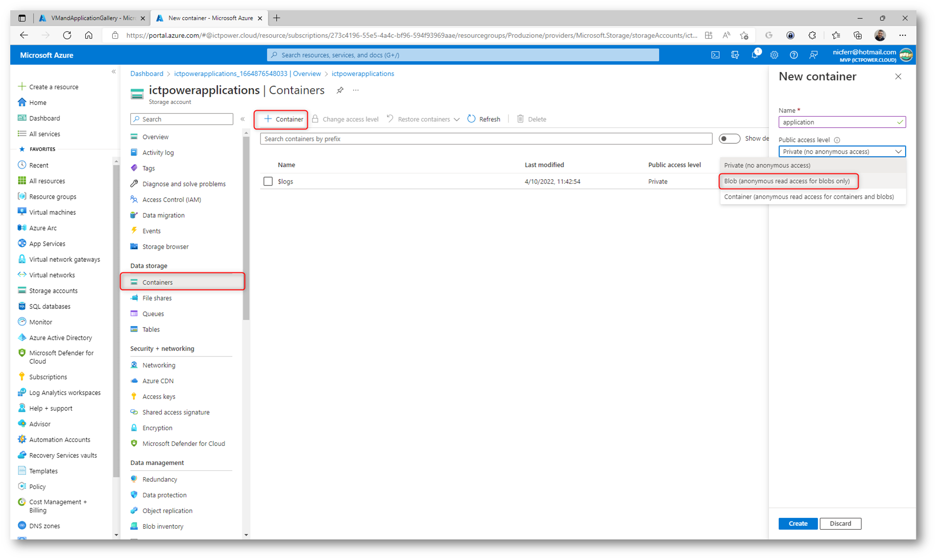Collapse the storage account resource menu
The image size is (937, 560).
(x=242, y=119)
